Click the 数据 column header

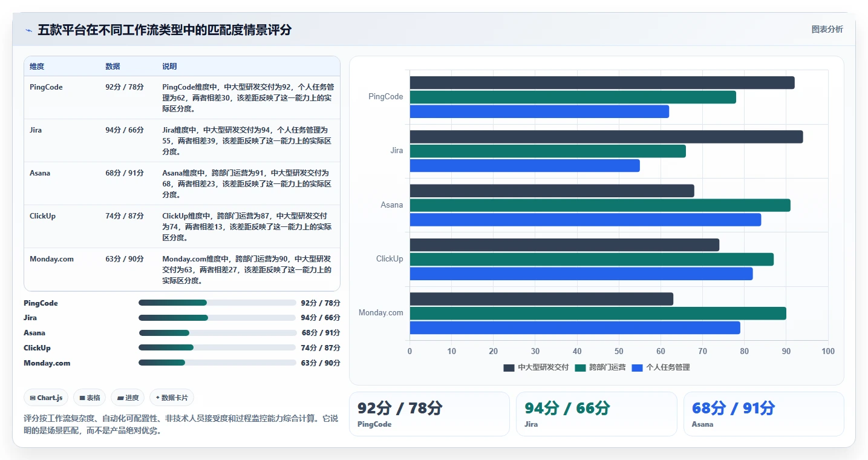click(113, 67)
